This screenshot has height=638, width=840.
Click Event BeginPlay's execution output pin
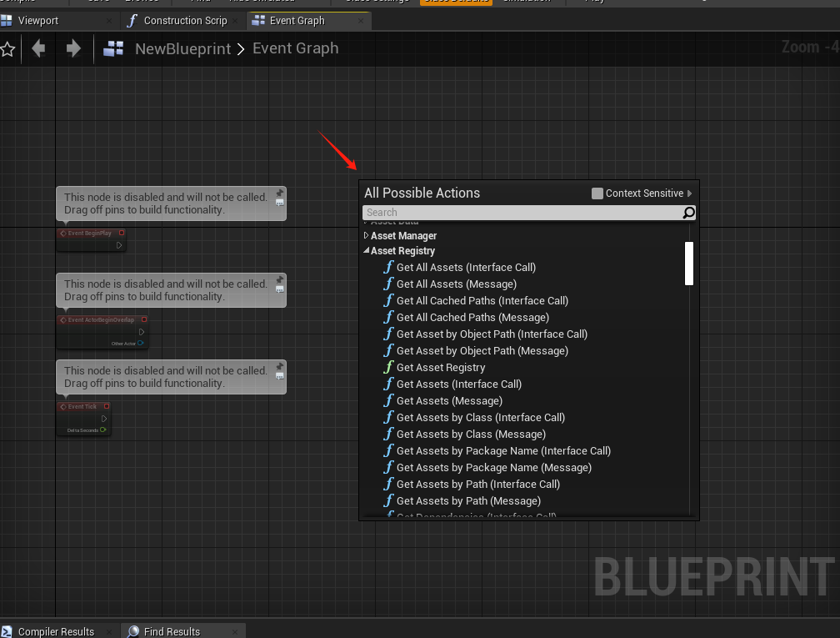click(119, 245)
